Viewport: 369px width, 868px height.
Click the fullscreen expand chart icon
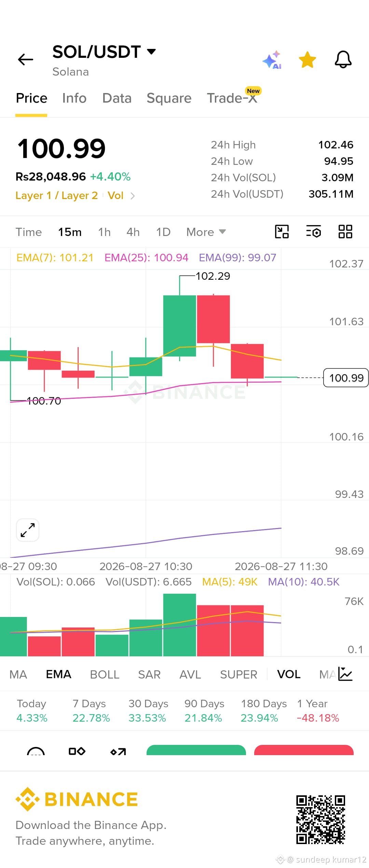28,530
